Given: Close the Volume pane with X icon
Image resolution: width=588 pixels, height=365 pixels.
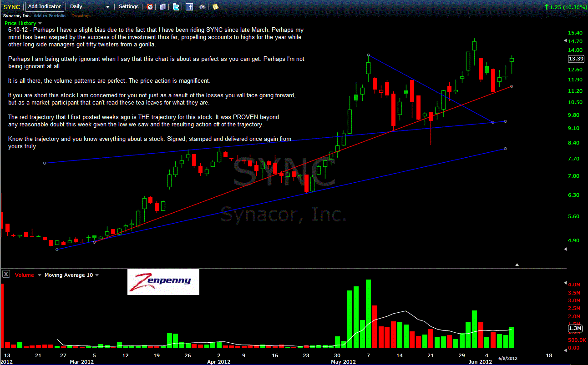Looking at the screenshot, I should [x=6, y=274].
